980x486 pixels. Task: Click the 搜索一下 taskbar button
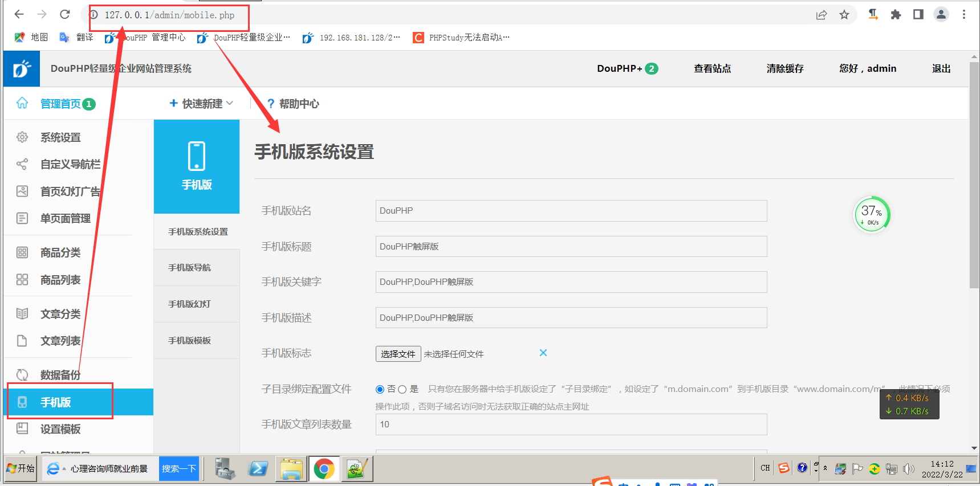pos(178,468)
